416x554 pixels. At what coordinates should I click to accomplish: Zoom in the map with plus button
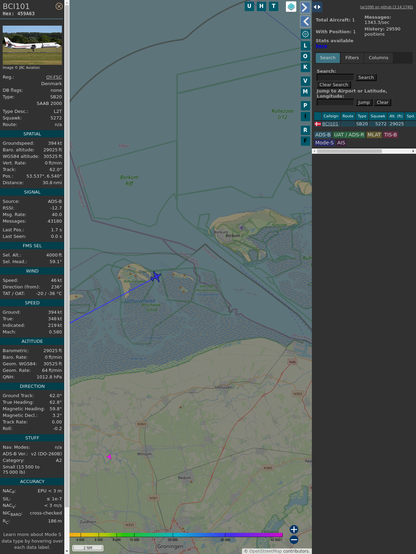[294, 529]
